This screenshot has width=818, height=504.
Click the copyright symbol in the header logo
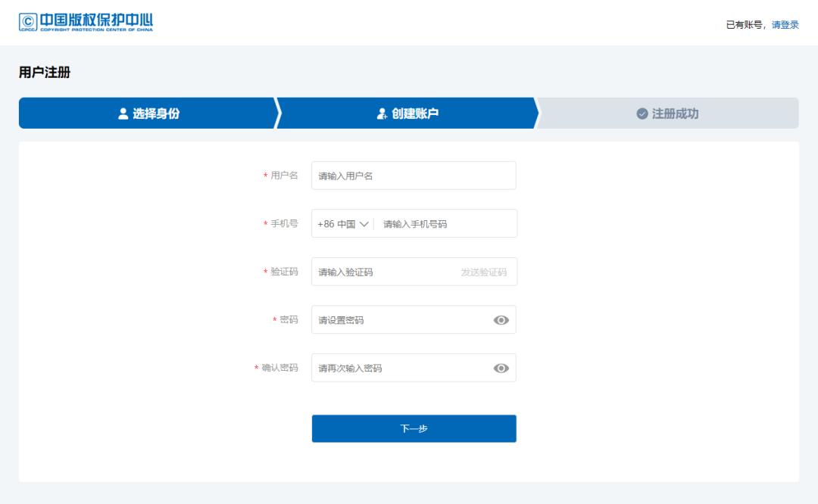click(x=30, y=20)
